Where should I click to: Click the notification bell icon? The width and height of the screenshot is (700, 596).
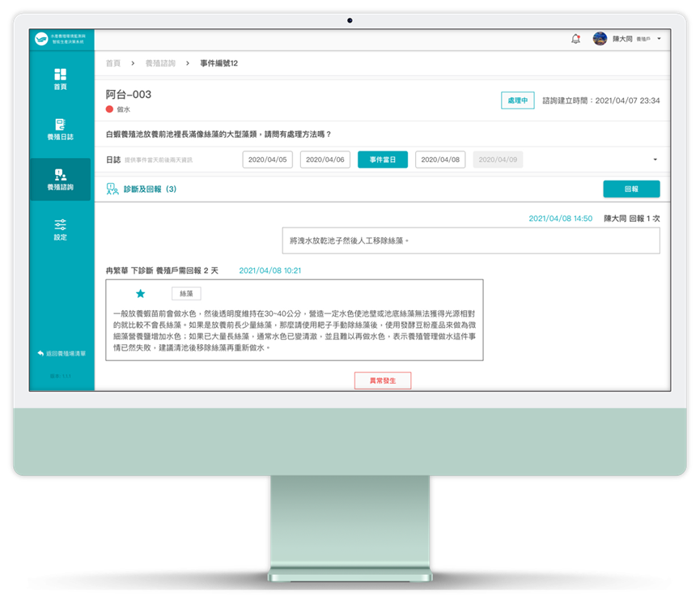tap(575, 39)
